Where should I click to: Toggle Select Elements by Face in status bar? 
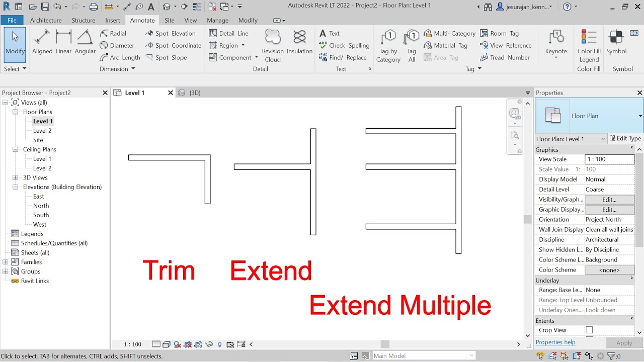[577, 356]
